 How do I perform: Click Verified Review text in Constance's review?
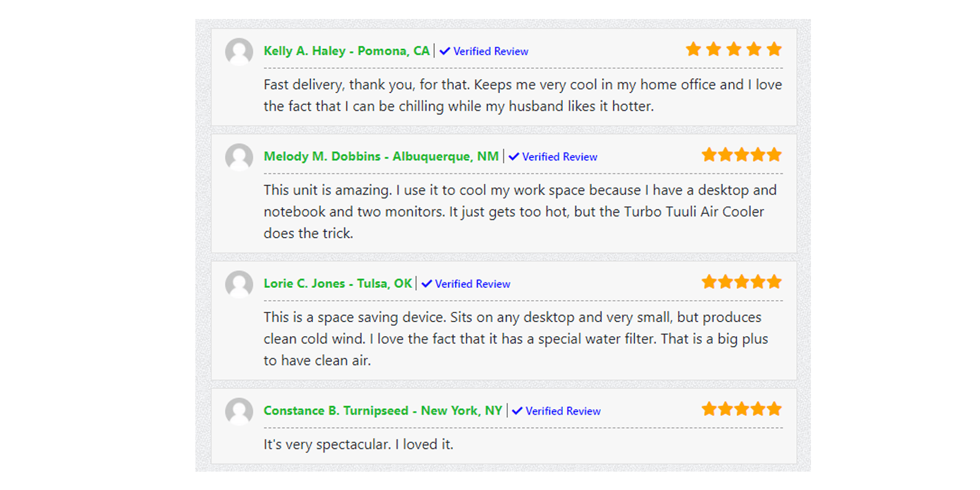point(563,412)
